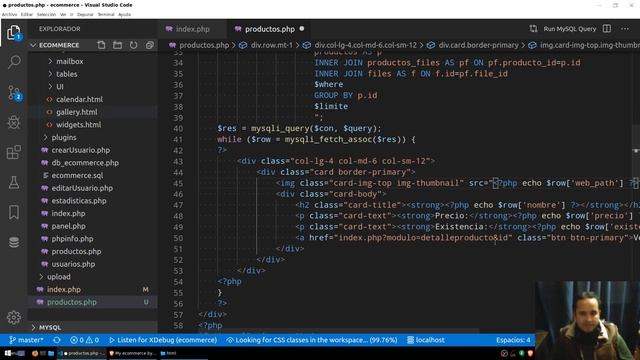
Task: Open panel.php file
Action: click(x=69, y=226)
